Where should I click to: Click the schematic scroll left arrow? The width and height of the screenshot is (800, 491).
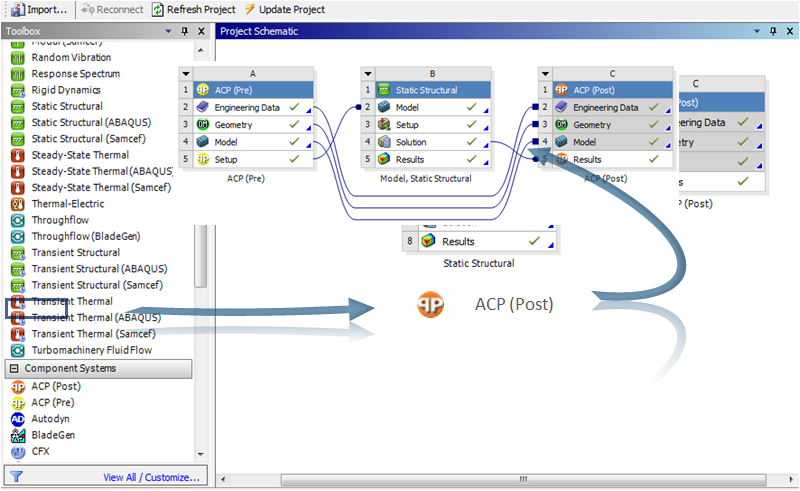point(223,479)
